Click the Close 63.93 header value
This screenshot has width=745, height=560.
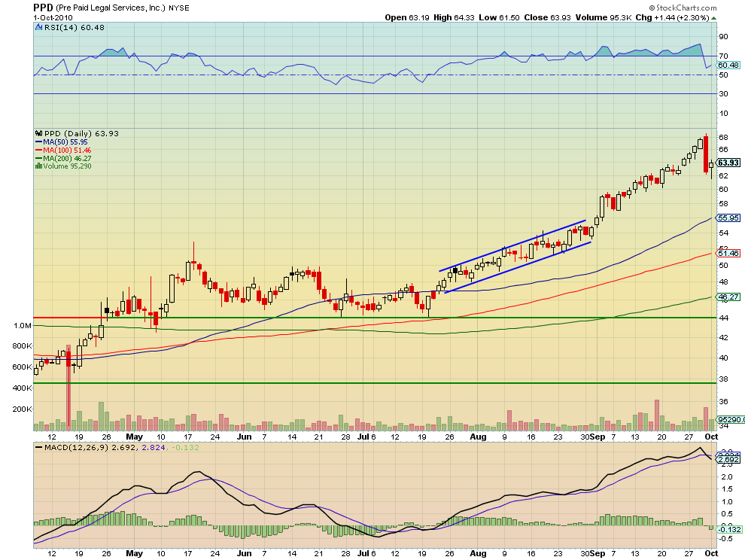(x=547, y=17)
